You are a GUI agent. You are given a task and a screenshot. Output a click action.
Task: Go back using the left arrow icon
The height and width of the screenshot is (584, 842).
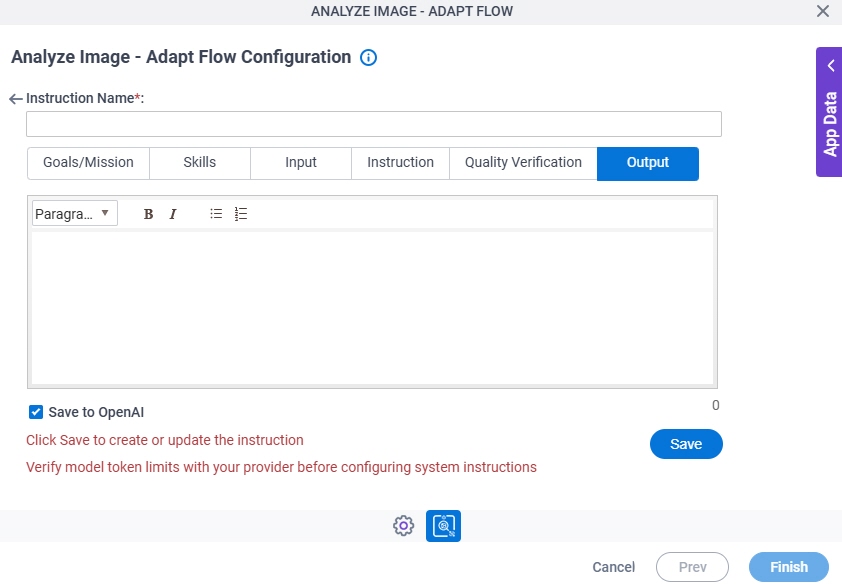pos(16,99)
